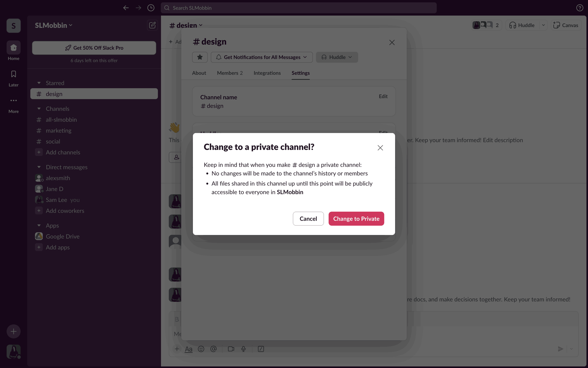Click the send message arrow

tap(560, 349)
